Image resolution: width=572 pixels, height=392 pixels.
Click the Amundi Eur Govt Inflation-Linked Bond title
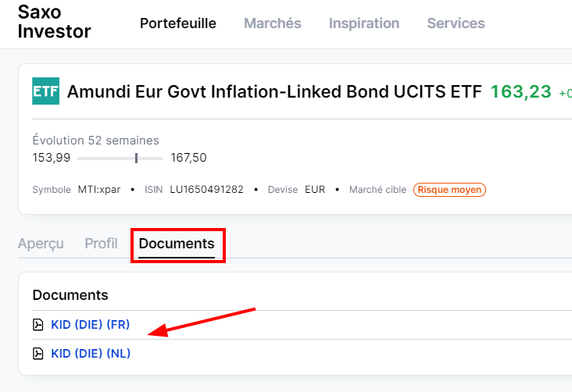tap(274, 91)
